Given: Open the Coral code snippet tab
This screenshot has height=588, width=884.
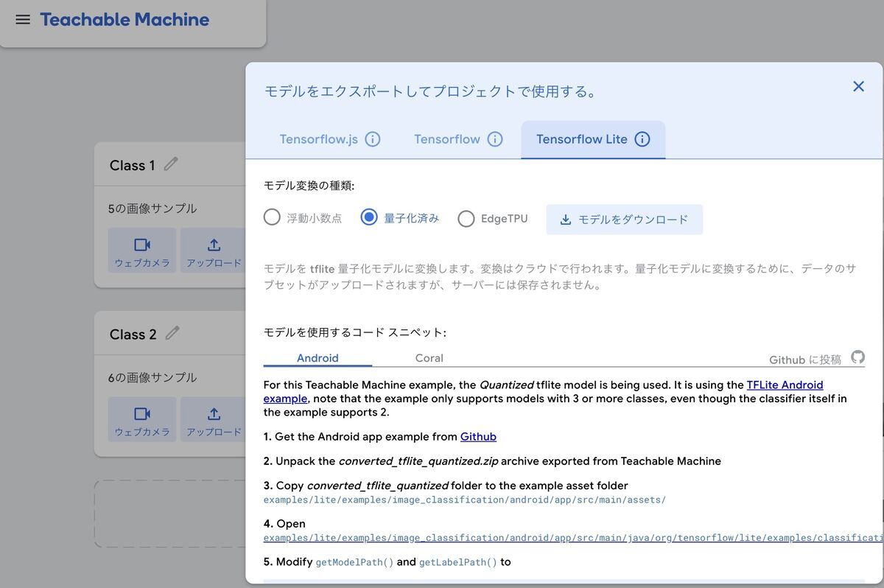Looking at the screenshot, I should (x=429, y=358).
